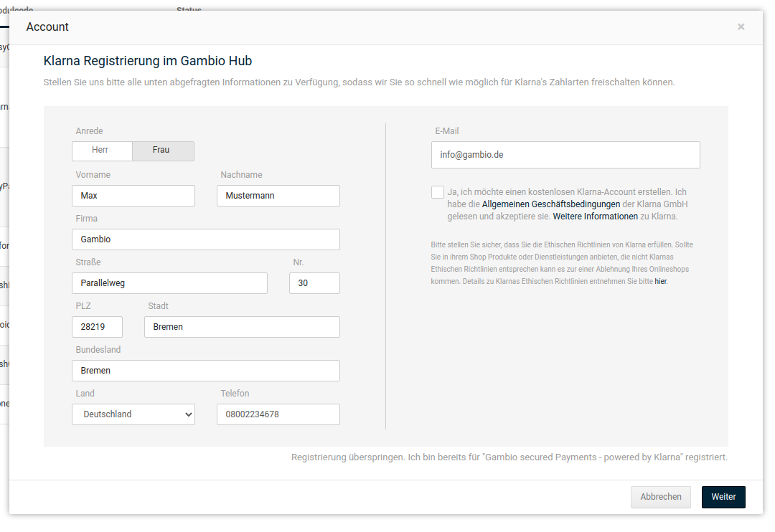Focus the Telefon number field
This screenshot has height=532, width=775.
pos(278,414)
